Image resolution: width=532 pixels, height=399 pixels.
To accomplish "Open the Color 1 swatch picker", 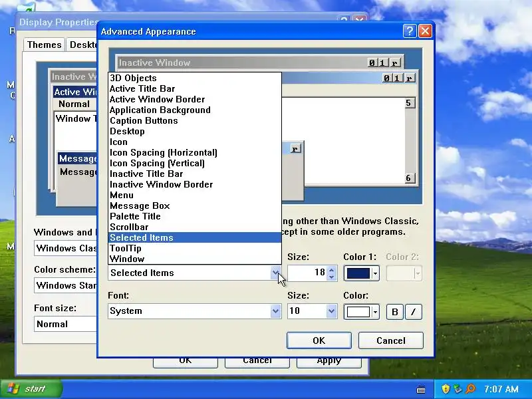I will [361, 273].
